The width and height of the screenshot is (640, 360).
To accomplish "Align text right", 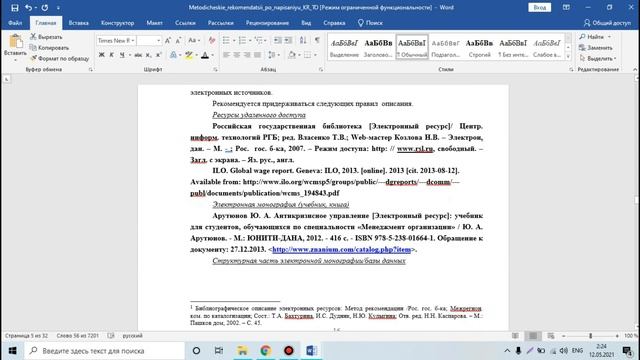I will [247, 55].
